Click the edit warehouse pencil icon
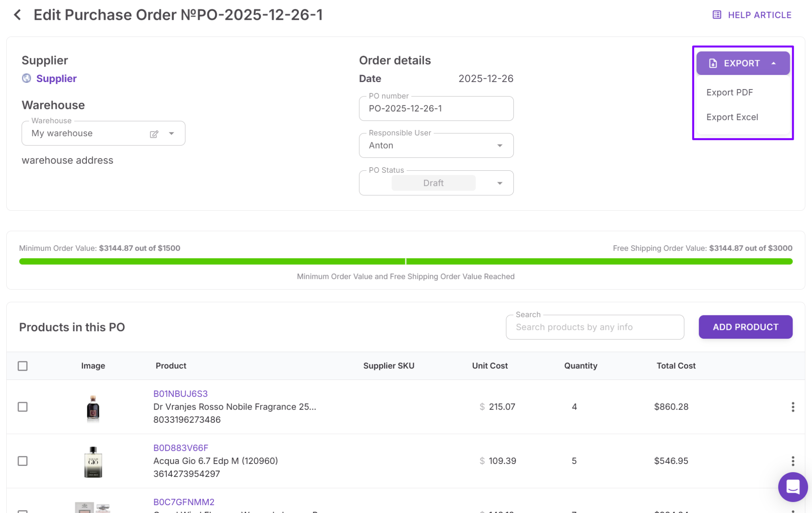The image size is (812, 513). pyautogui.click(x=154, y=134)
